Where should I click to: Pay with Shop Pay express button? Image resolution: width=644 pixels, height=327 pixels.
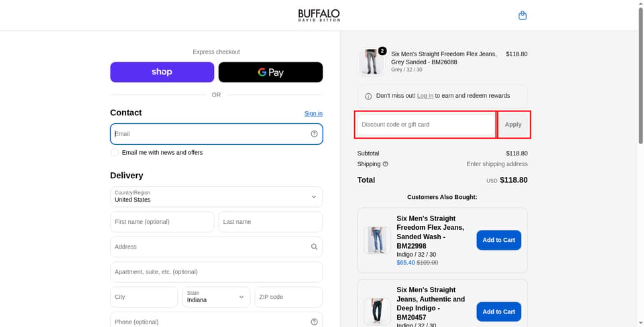pyautogui.click(x=162, y=72)
